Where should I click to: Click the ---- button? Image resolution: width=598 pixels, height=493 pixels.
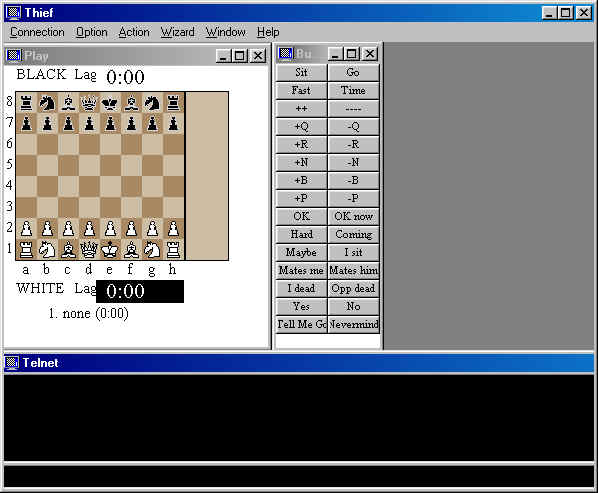[353, 108]
